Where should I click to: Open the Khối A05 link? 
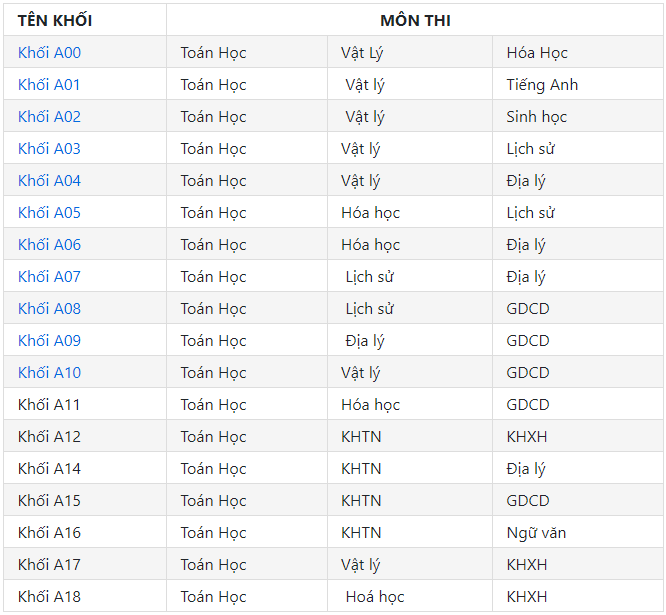49,212
